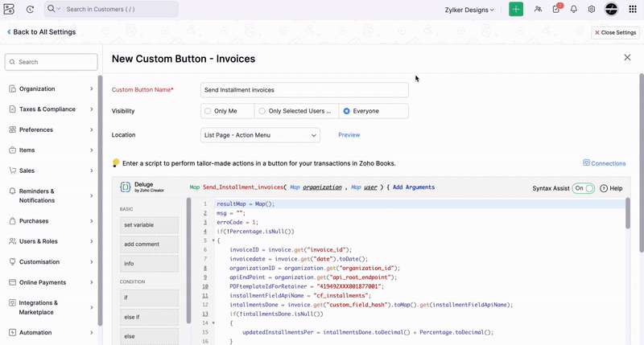
Task: Open Customisation settings
Action: [39, 261]
